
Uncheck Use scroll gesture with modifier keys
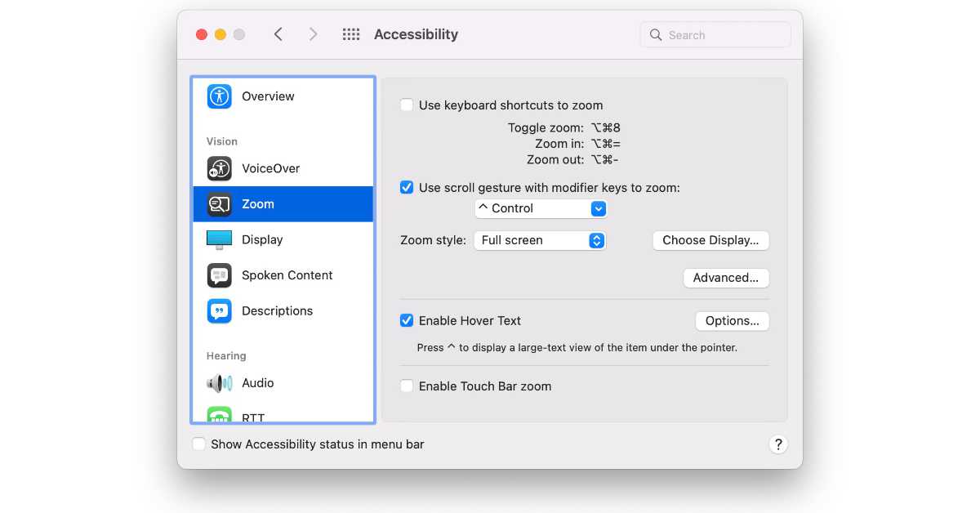pyautogui.click(x=407, y=188)
